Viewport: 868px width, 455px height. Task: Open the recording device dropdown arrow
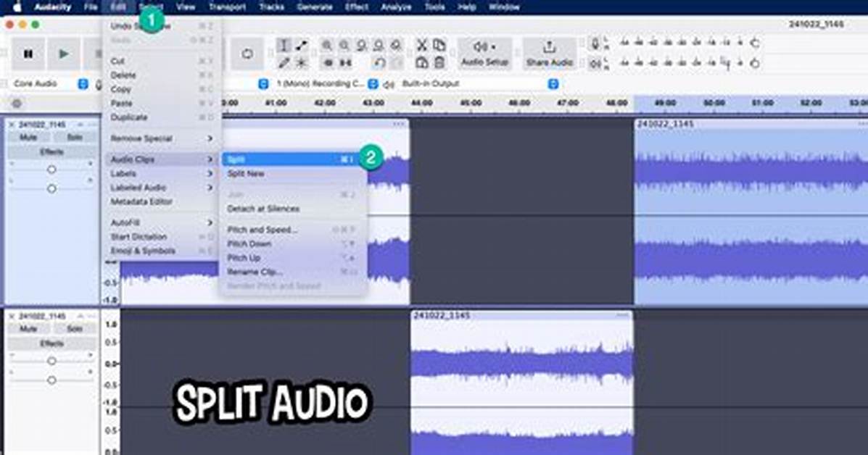263,83
